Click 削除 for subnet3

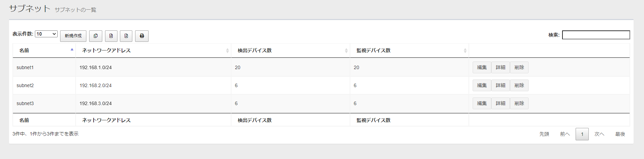tap(519, 103)
